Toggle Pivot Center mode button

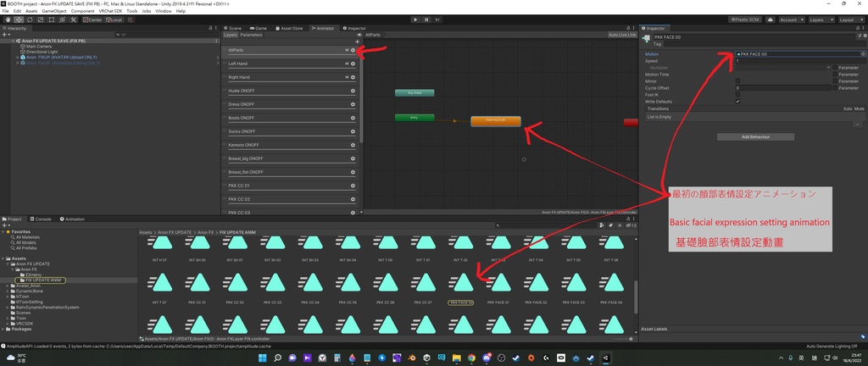pos(93,19)
